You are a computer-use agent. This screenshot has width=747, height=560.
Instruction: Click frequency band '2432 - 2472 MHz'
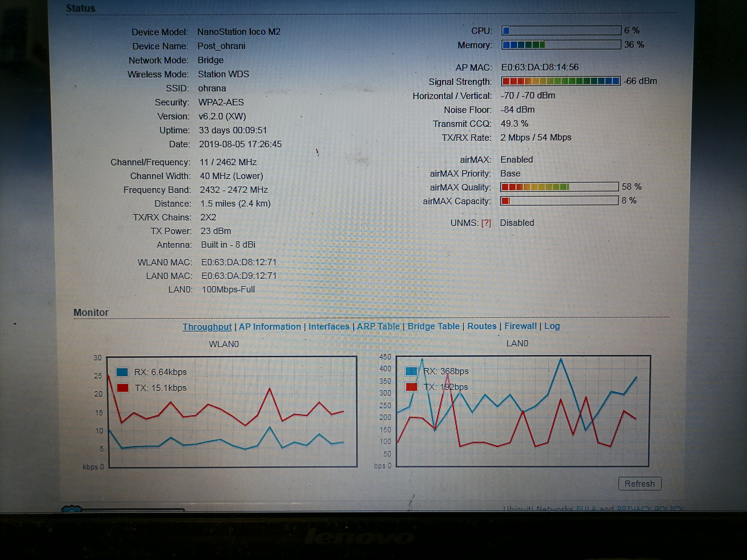pyautogui.click(x=234, y=190)
